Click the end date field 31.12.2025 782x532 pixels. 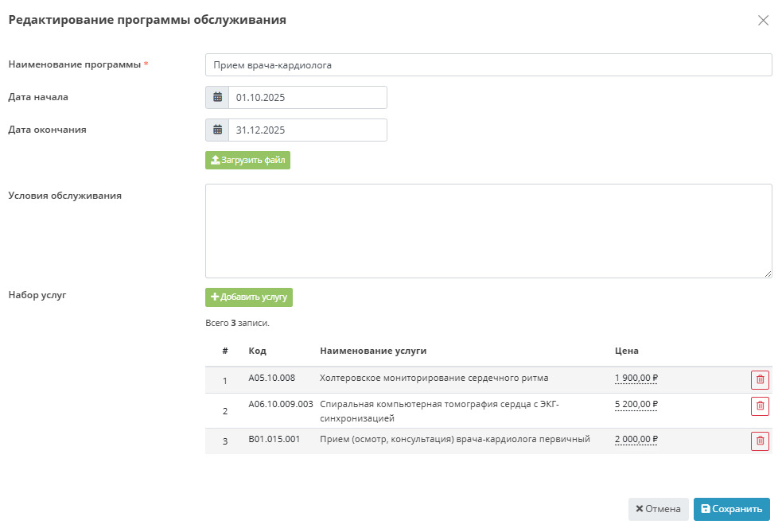(x=307, y=130)
